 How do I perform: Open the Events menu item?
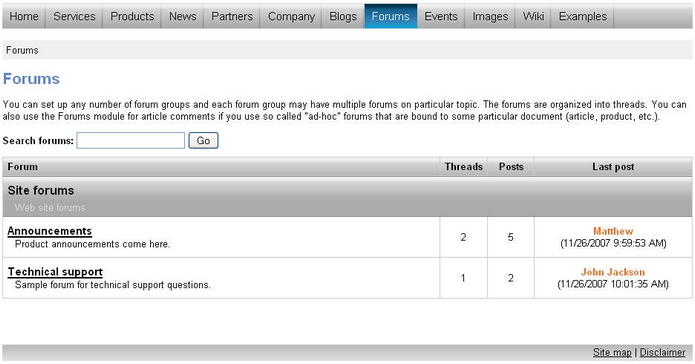(441, 16)
